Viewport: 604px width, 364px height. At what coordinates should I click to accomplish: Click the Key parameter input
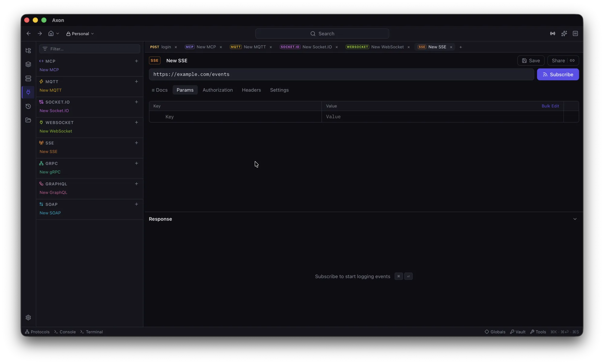pos(235,117)
